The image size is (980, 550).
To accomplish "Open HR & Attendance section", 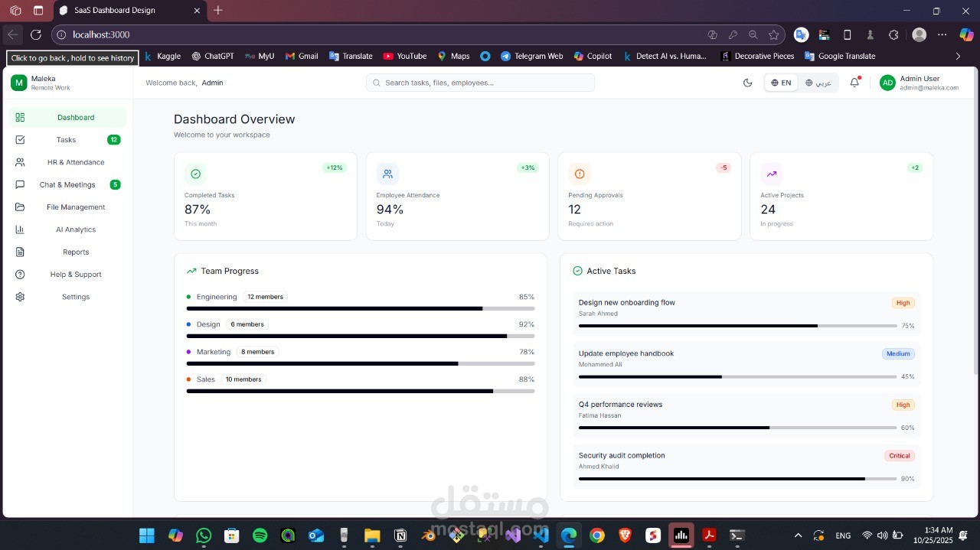I will coord(67,162).
